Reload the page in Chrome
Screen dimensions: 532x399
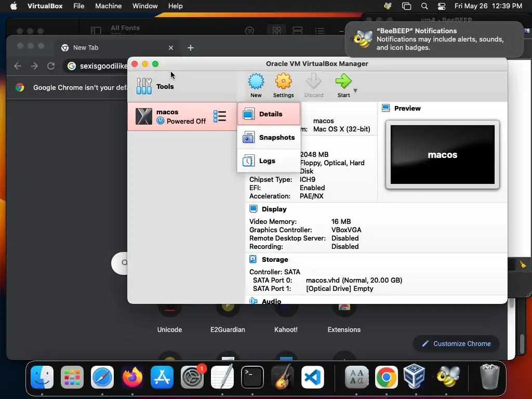pyautogui.click(x=51, y=66)
